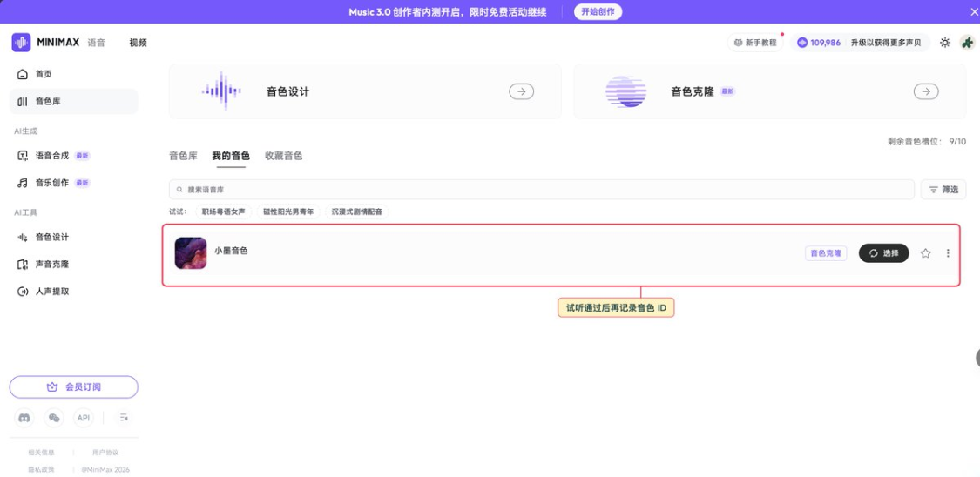Screen dimensions: 980x477
Task: Open 音色设计 in the sidebar
Action: pyautogui.click(x=74, y=238)
